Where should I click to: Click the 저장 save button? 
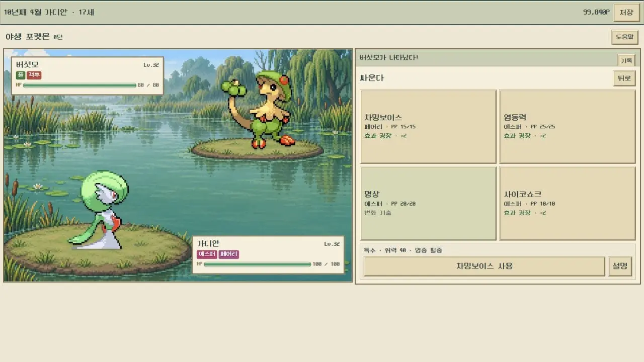626,13
